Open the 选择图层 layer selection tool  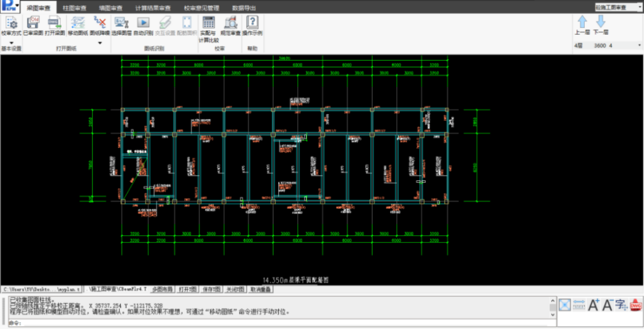[x=121, y=26]
